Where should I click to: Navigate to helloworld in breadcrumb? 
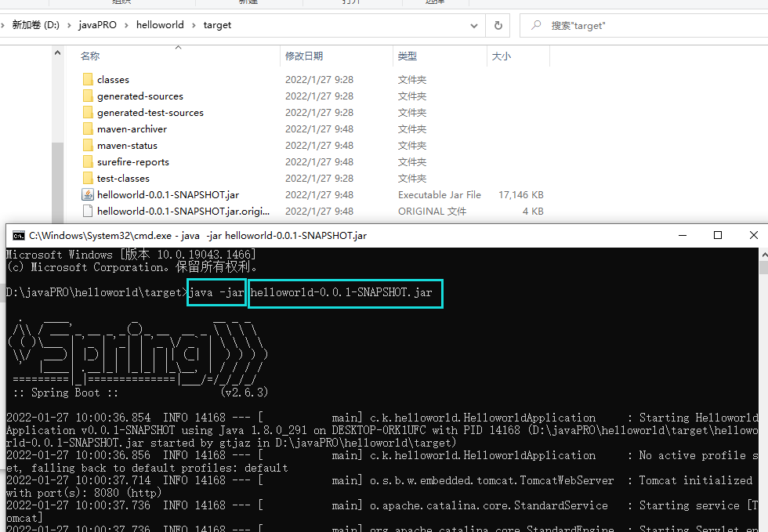coord(160,25)
